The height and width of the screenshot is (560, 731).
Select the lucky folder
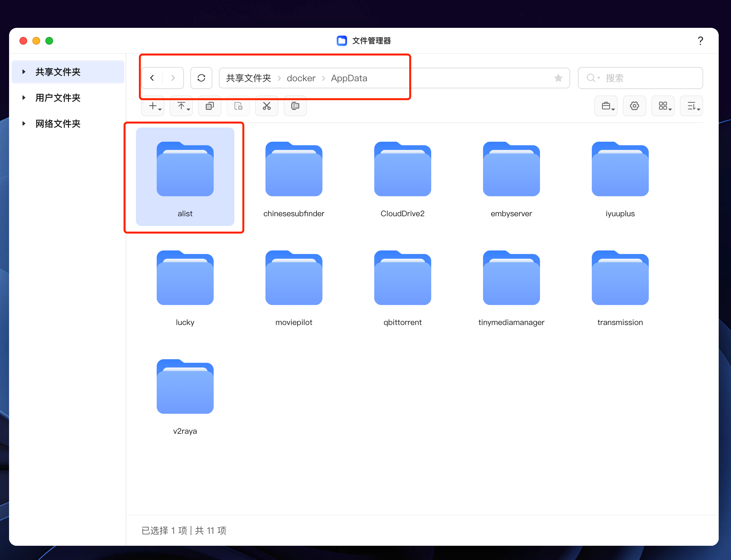[185, 285]
